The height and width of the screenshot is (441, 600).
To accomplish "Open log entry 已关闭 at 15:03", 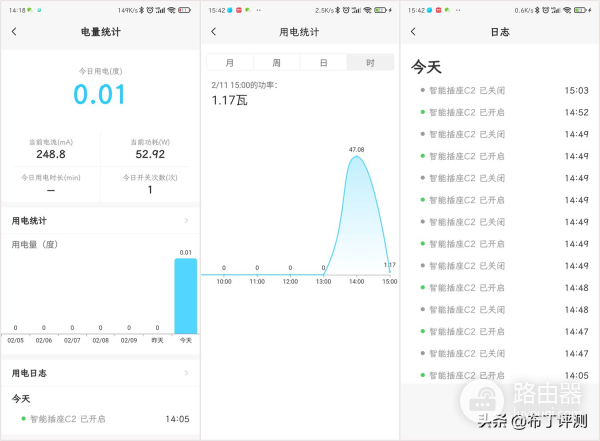I will [x=500, y=90].
